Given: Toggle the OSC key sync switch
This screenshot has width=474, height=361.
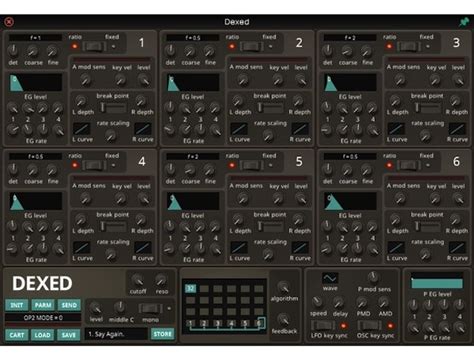Looking at the screenshot, I should (x=370, y=325).
